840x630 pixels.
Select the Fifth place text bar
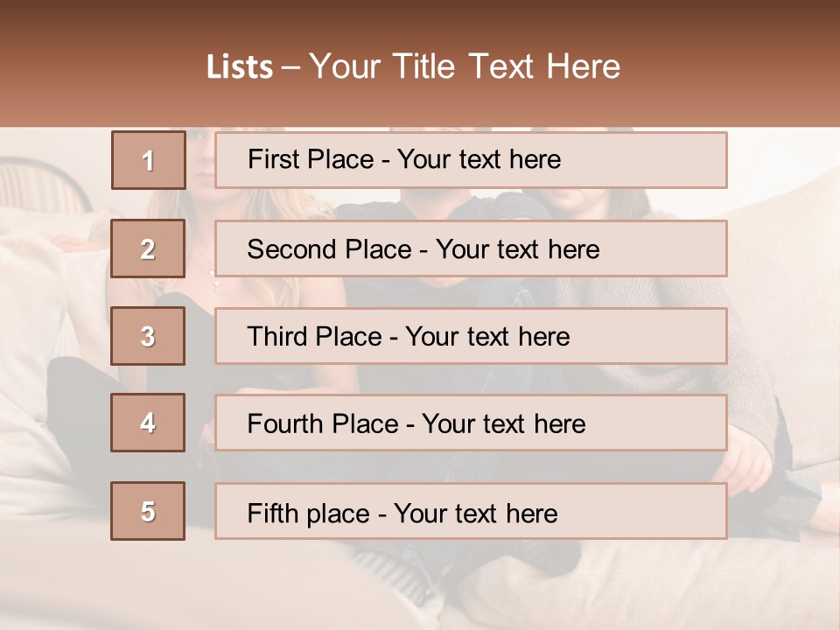coord(471,511)
